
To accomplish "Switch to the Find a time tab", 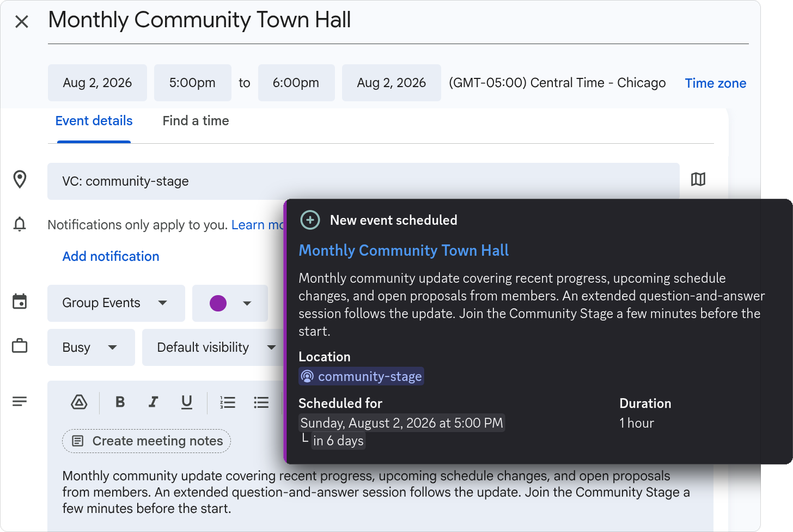I will (196, 121).
